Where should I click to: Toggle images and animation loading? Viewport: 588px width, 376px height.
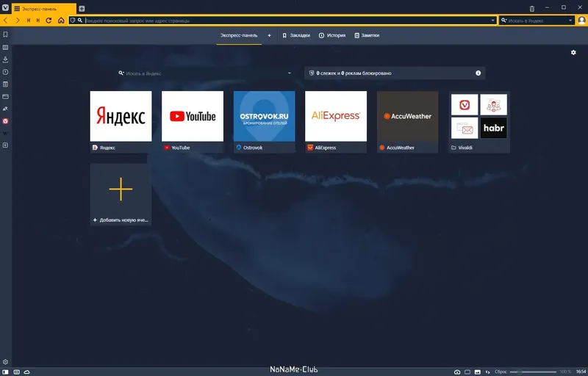click(x=477, y=372)
